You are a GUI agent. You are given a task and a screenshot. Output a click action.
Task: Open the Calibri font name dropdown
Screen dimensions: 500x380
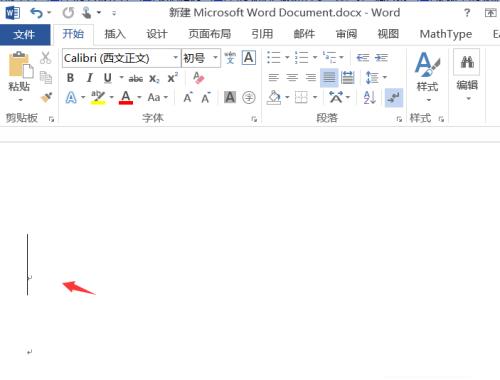(x=176, y=58)
